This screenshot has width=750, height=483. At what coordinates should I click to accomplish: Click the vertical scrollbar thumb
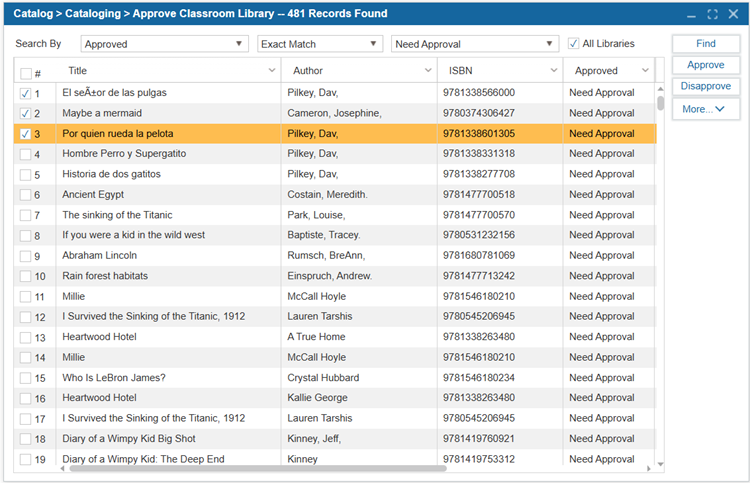click(x=661, y=103)
